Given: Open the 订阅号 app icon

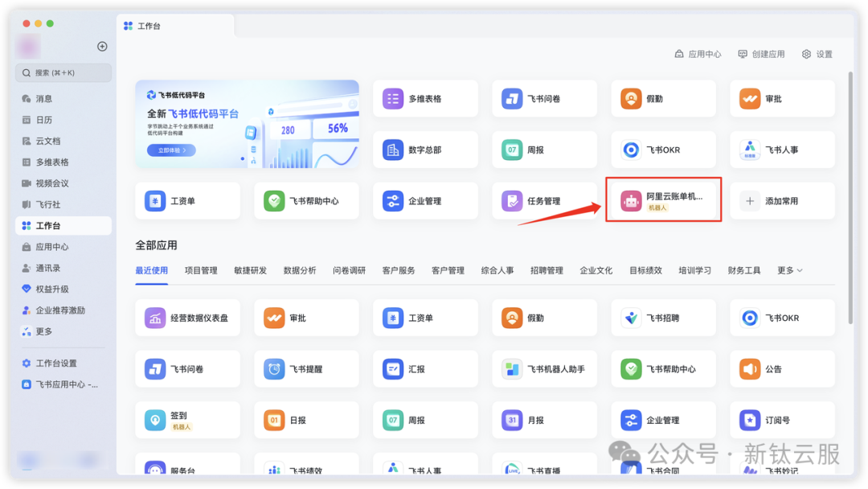Looking at the screenshot, I should [x=750, y=421].
